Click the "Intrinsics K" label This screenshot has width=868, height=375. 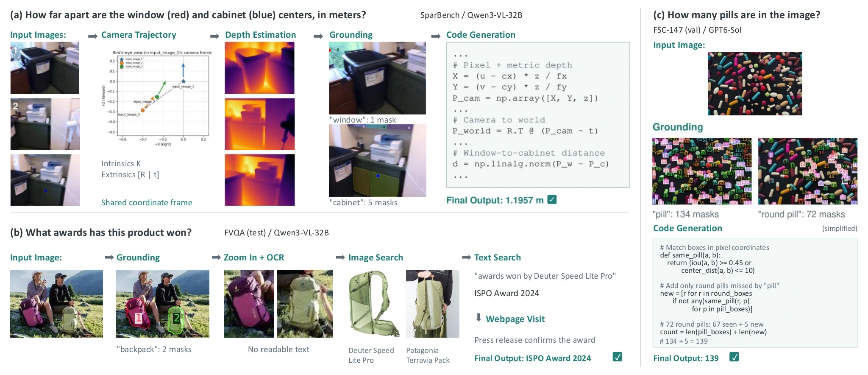point(121,163)
